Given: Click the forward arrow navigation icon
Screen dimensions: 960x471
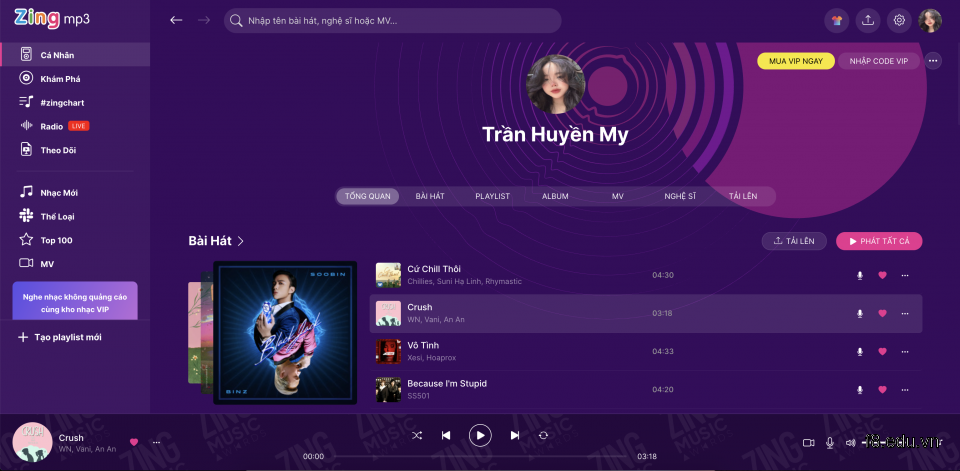Looking at the screenshot, I should coord(204,20).
